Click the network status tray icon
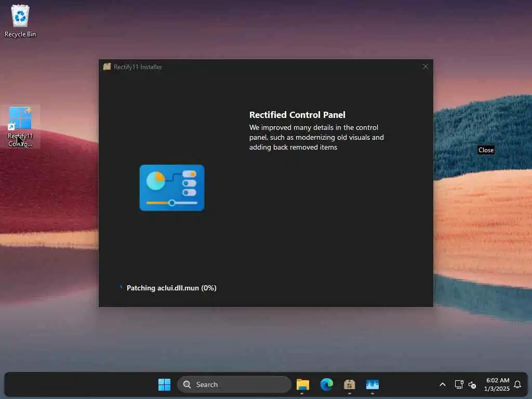 tap(459, 384)
